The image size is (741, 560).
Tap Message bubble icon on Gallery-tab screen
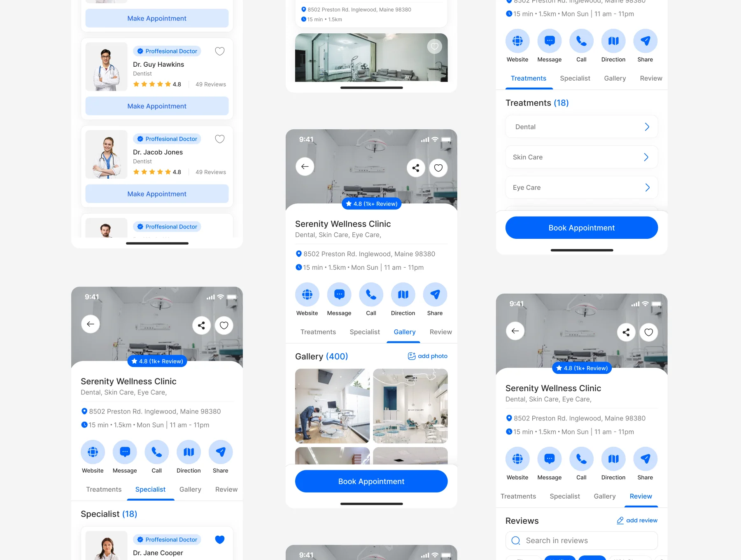(x=339, y=294)
